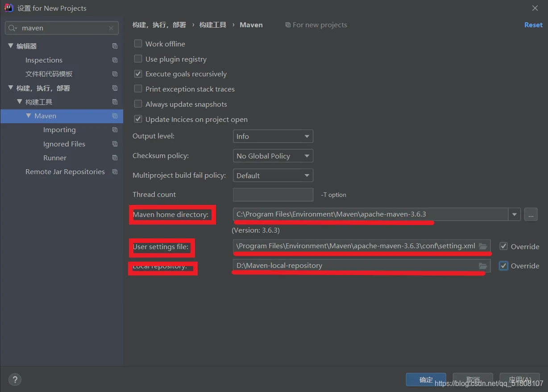Enable Always update snapshots checkbox
Image resolution: width=548 pixels, height=392 pixels.
(x=138, y=104)
